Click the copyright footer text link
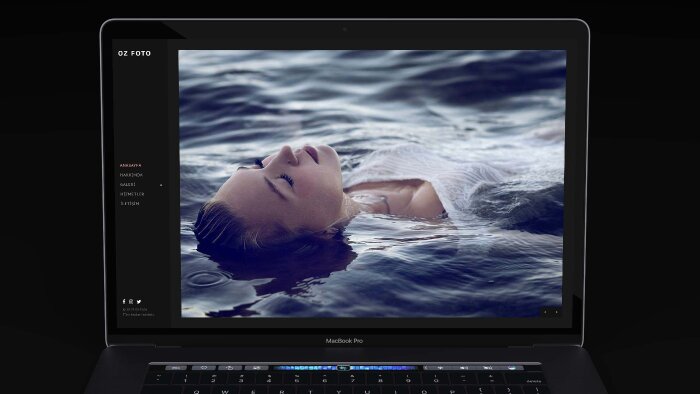 coord(138,312)
